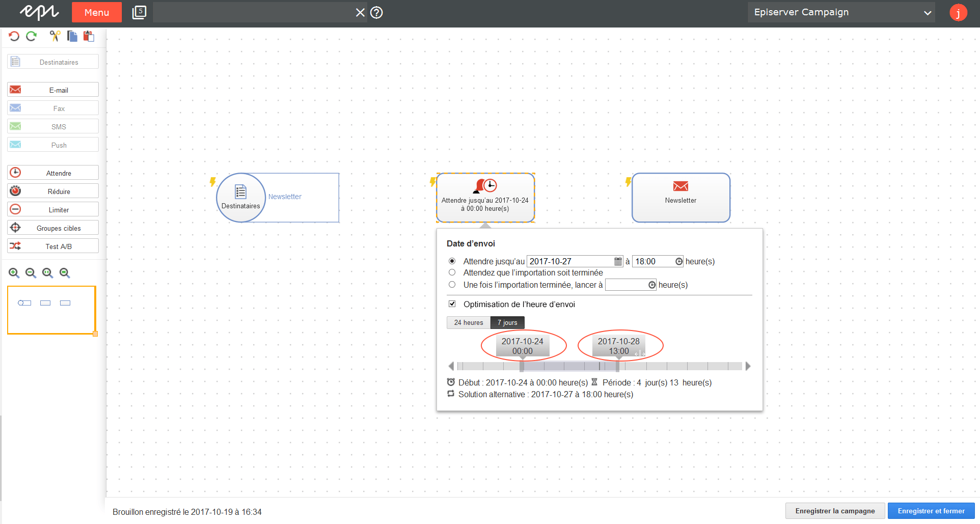The height and width of the screenshot is (524, 980).
Task: Select 'Une fois l'importation terminée' option
Action: [x=452, y=285]
